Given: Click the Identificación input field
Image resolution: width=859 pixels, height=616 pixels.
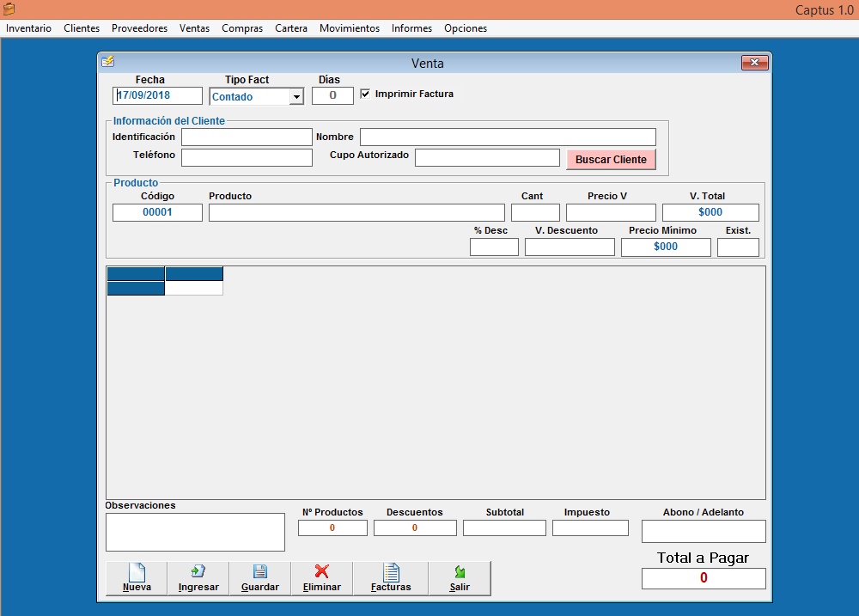Looking at the screenshot, I should point(247,137).
